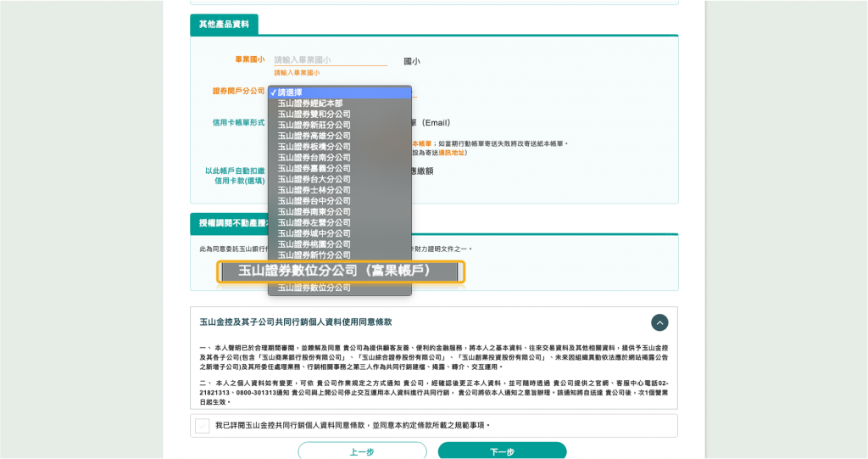Choose 玉山證券桃園分公司 option
The image size is (868, 459).
[340, 243]
